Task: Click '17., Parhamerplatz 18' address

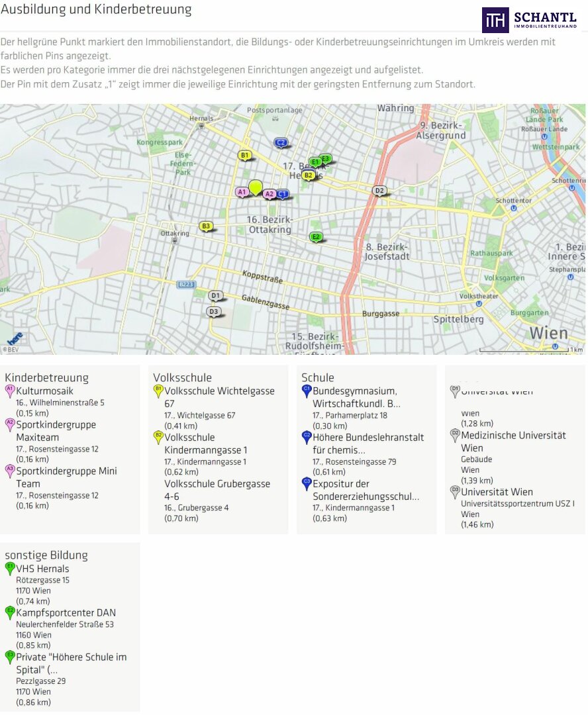Action: tap(350, 415)
